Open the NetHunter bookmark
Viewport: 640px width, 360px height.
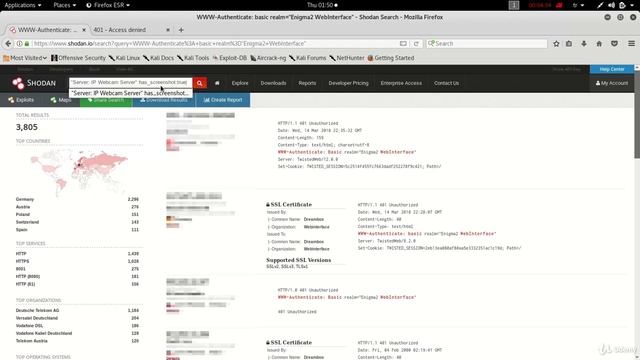click(x=347, y=58)
